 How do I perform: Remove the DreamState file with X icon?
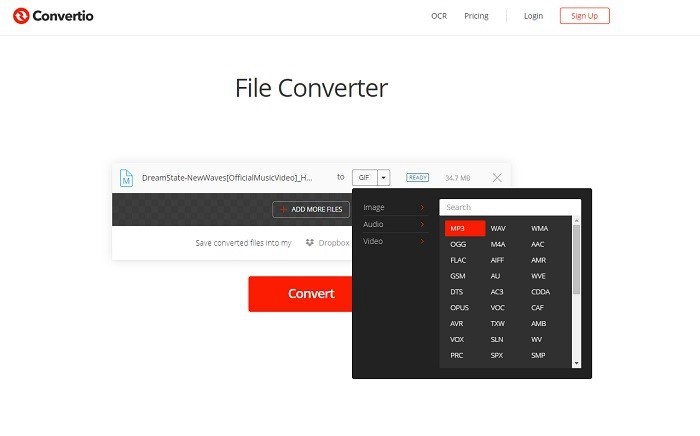pyautogui.click(x=497, y=177)
